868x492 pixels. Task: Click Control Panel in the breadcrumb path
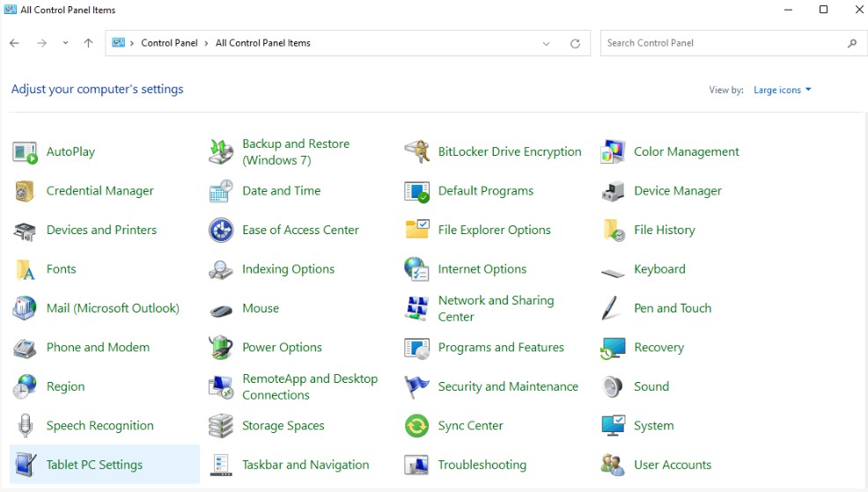(x=169, y=43)
